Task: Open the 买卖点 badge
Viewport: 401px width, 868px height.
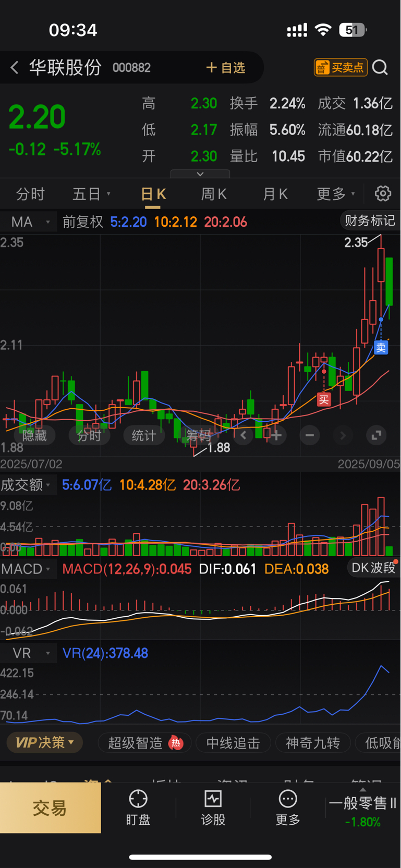Action: click(341, 67)
